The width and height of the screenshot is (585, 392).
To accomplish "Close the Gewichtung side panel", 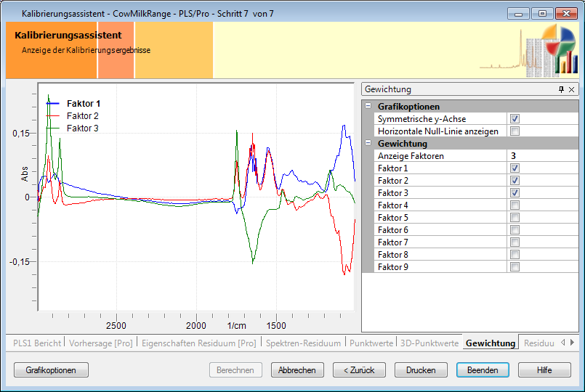I will pos(571,89).
